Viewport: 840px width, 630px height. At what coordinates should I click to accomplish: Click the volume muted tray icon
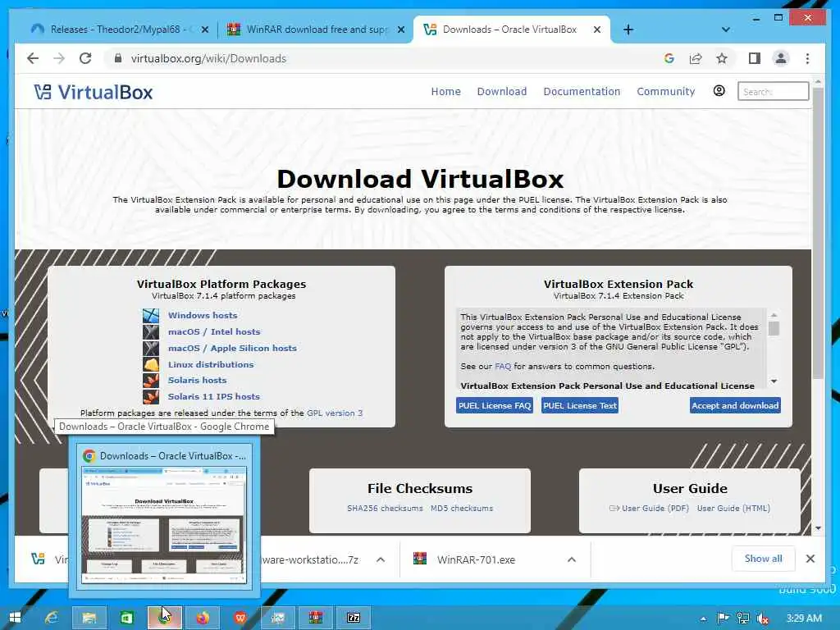tap(762, 619)
